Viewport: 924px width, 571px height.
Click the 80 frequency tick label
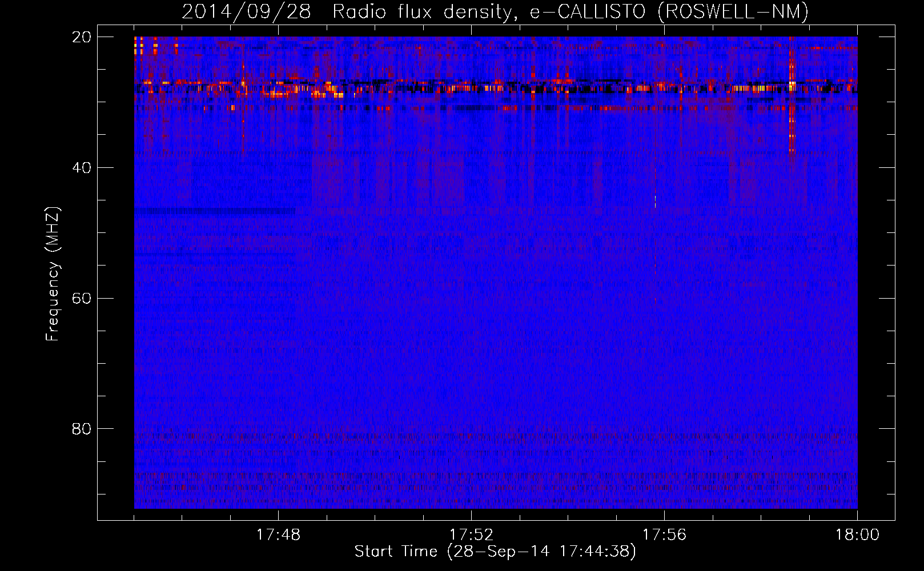pos(82,429)
